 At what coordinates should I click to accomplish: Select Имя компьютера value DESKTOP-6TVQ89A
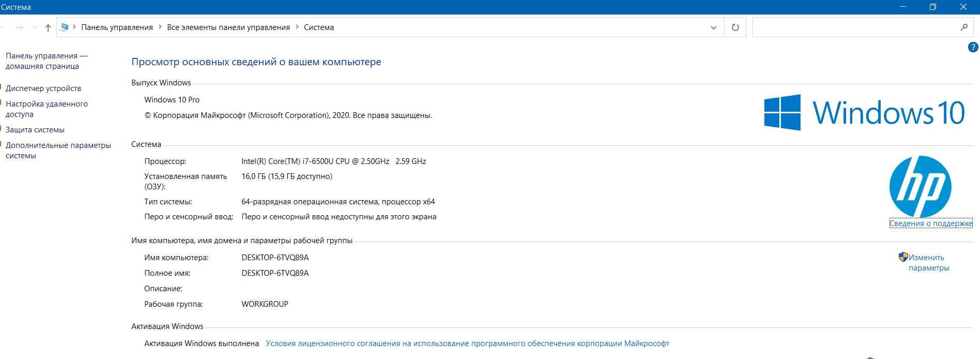click(275, 258)
